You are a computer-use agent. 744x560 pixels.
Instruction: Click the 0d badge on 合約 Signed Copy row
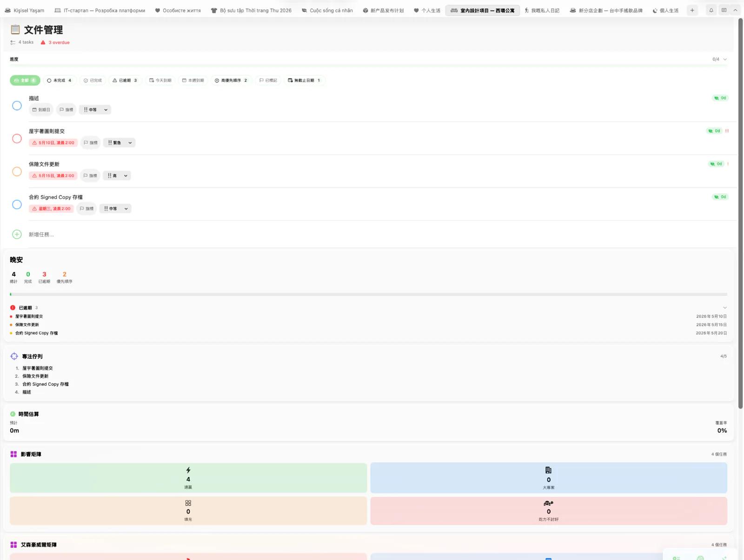720,197
